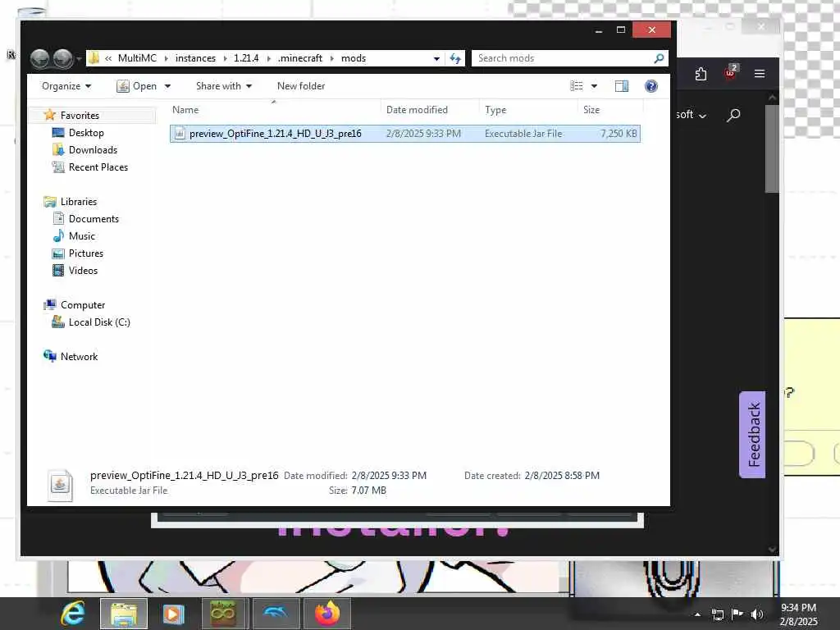
Task: Close the Explorer window
Action: 651,30
